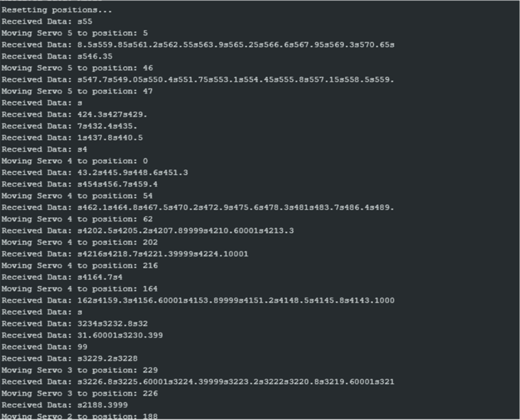This screenshot has height=420, width=520.
Task: Click 'Received Data: 1s437.8s440.5' text
Action: 72,138
